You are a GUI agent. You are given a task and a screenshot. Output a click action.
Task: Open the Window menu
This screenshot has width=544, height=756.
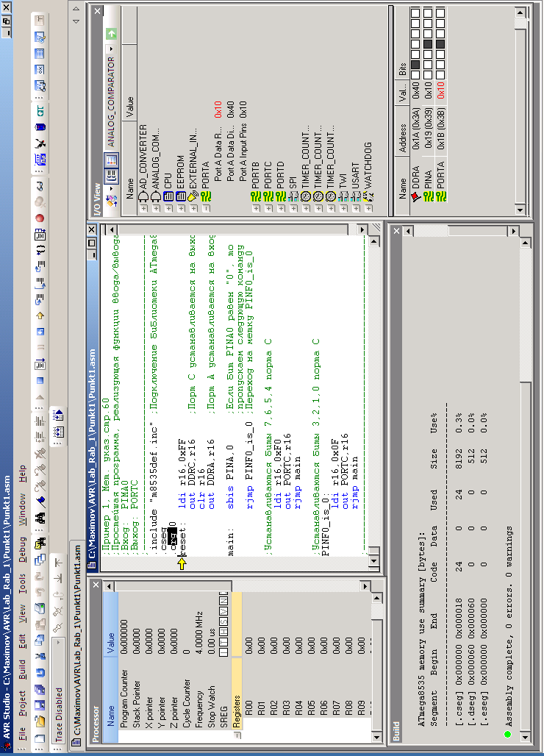(x=22, y=509)
